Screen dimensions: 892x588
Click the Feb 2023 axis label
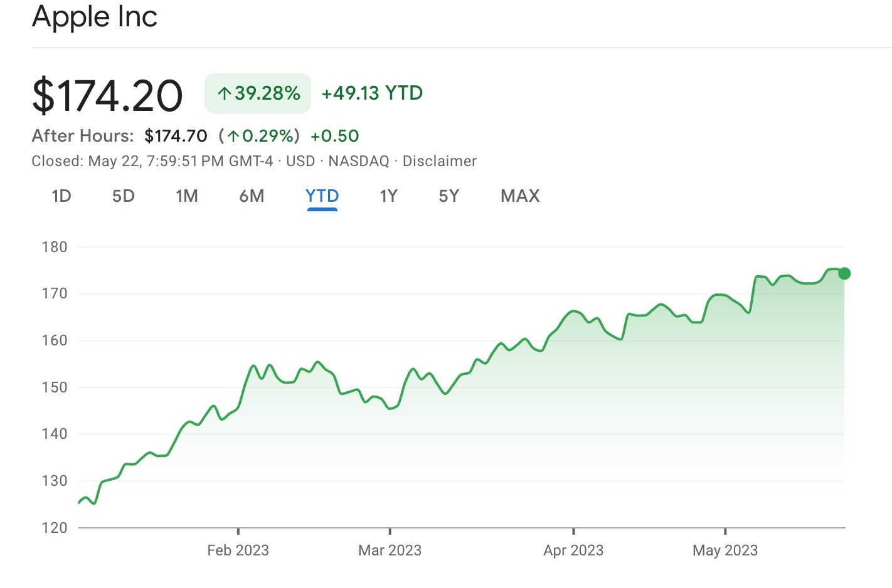coord(238,550)
